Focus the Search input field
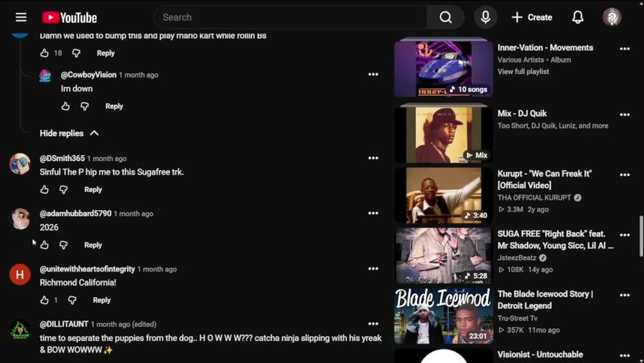This screenshot has width=644, height=363. point(290,17)
